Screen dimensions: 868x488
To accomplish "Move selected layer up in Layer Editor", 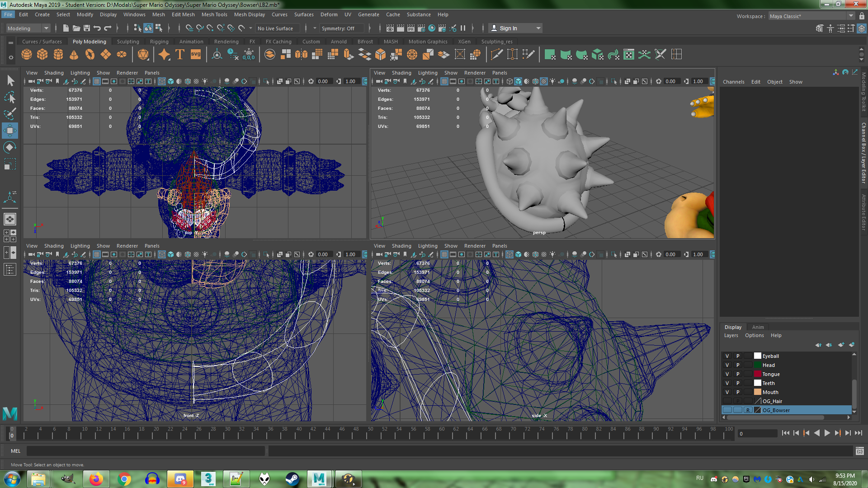I will pos(818,345).
